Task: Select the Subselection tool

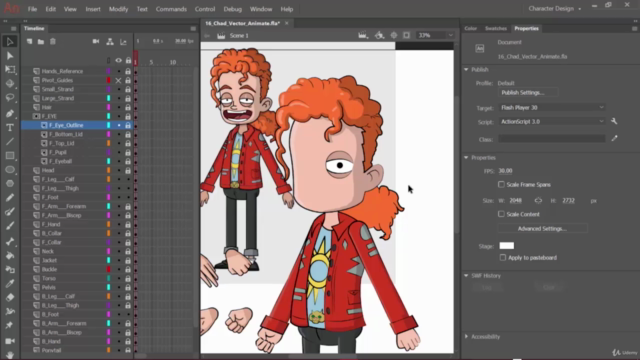Action: click(x=10, y=56)
